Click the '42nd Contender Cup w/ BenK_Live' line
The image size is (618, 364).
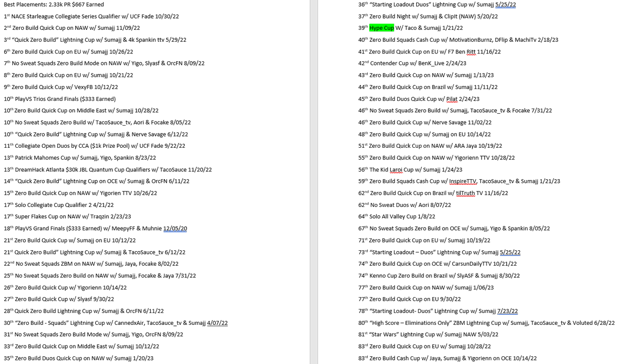[x=412, y=64]
